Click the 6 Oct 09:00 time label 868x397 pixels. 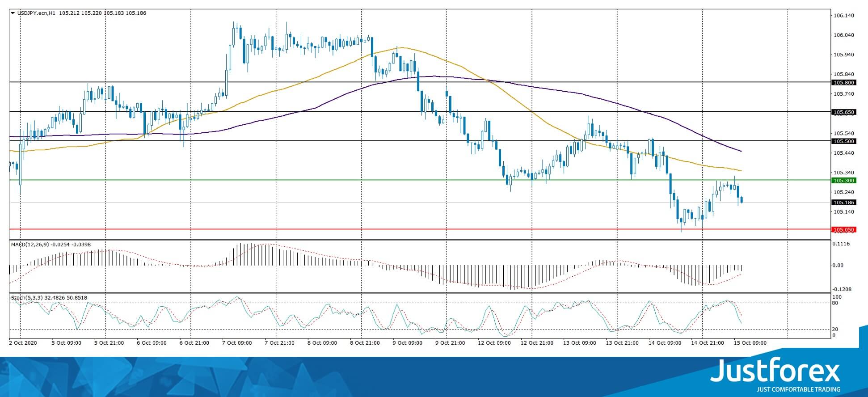(x=152, y=343)
